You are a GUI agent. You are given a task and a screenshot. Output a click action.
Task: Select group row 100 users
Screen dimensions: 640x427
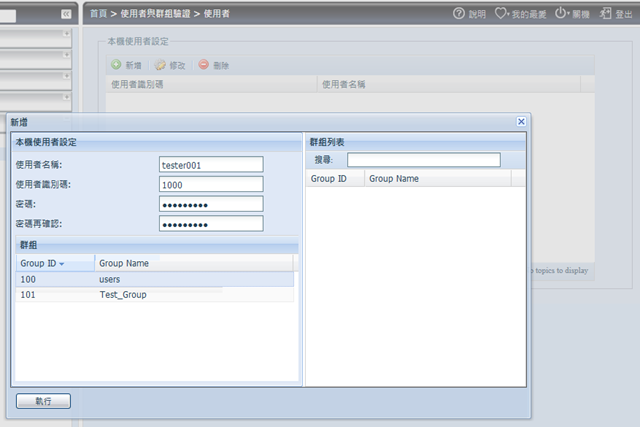pos(155,279)
